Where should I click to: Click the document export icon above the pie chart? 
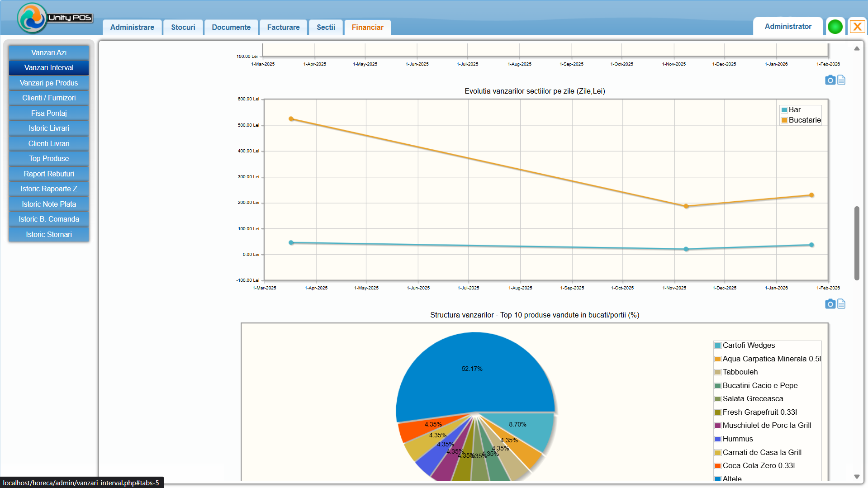point(841,304)
